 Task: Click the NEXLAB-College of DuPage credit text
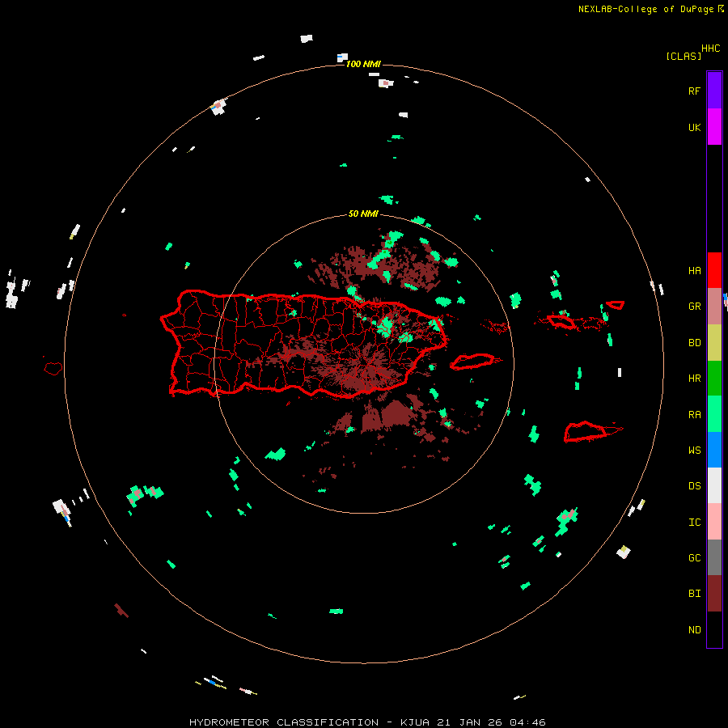645,9
